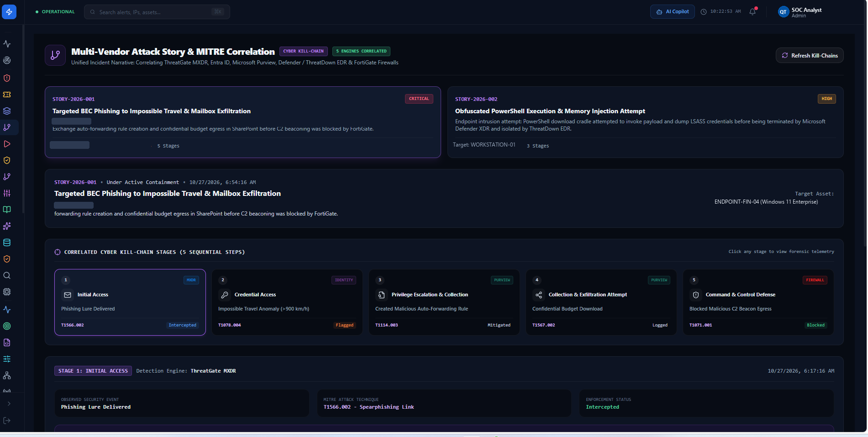
Task: Open the cyan database icon in sidebar
Action: point(7,242)
